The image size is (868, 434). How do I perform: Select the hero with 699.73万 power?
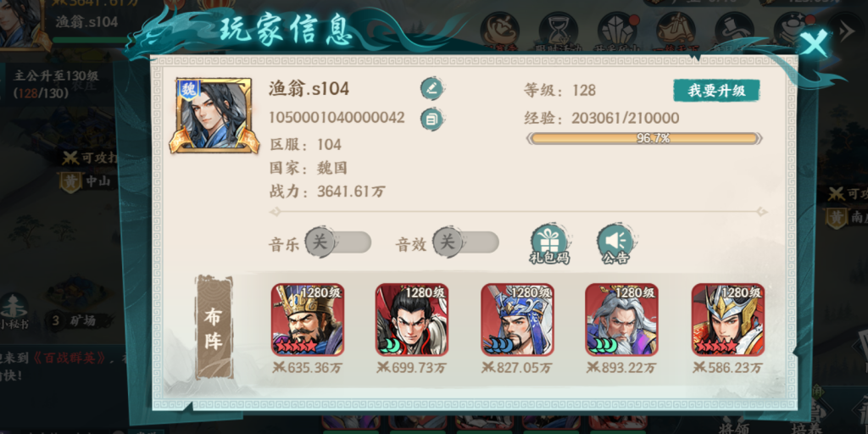click(x=412, y=320)
